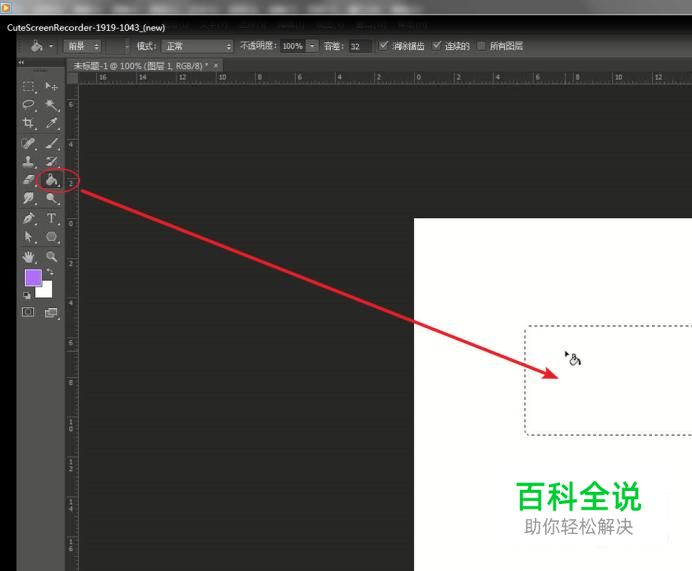Select the Type tool
This screenshot has width=692, height=571.
tap(52, 218)
